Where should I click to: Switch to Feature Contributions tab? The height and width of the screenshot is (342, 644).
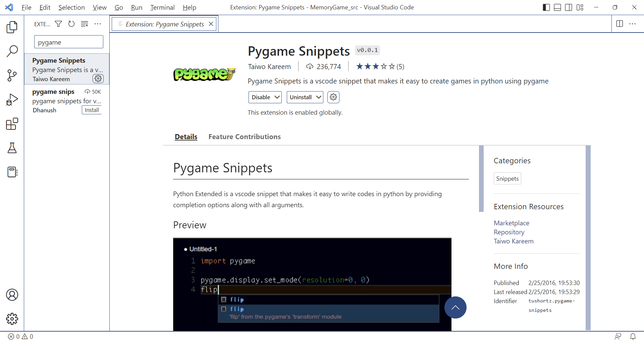click(x=245, y=137)
